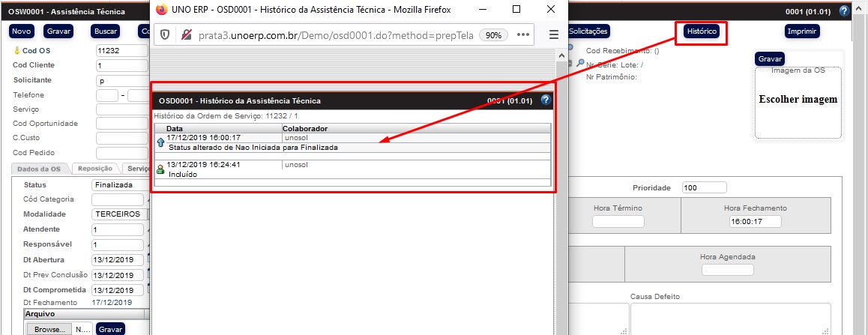Viewport: 868px width, 335px height.
Task: Click the Imprimir button
Action: click(801, 31)
